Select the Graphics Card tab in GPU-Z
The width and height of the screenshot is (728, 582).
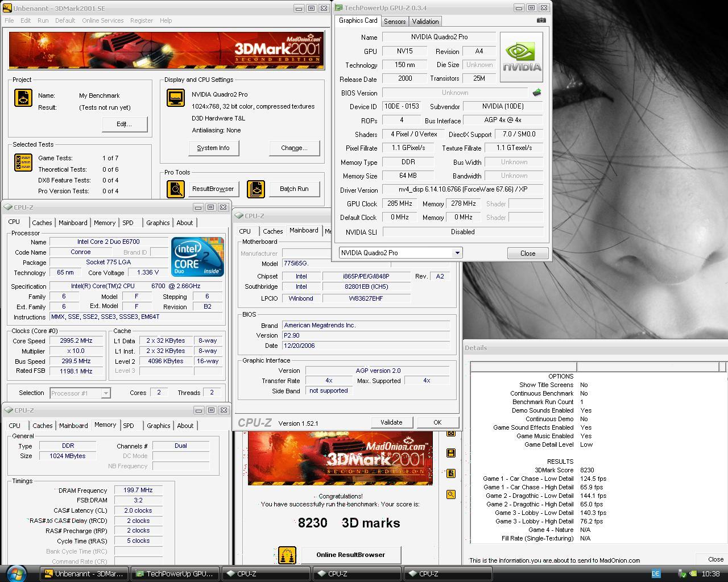(358, 20)
